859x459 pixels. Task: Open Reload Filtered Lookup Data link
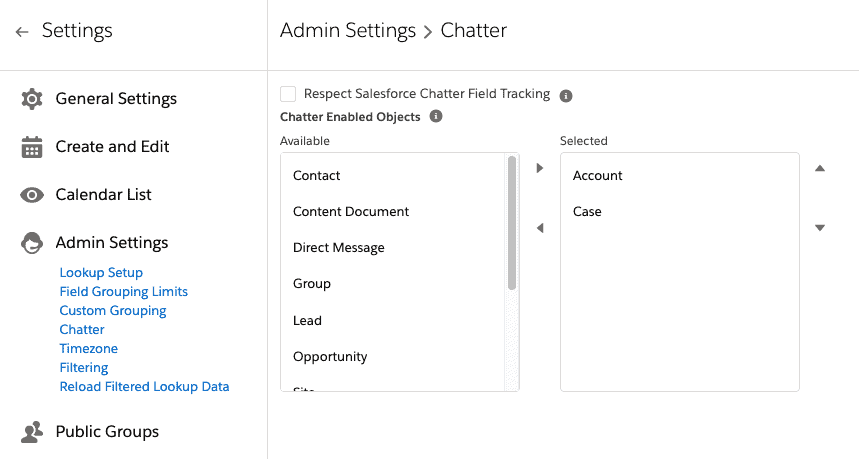coord(145,387)
